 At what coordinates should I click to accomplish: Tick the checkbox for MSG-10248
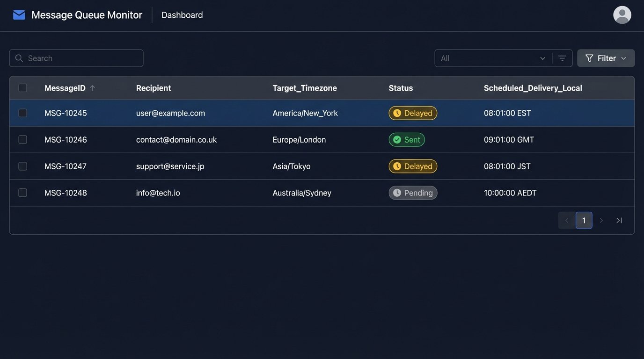[22, 193]
